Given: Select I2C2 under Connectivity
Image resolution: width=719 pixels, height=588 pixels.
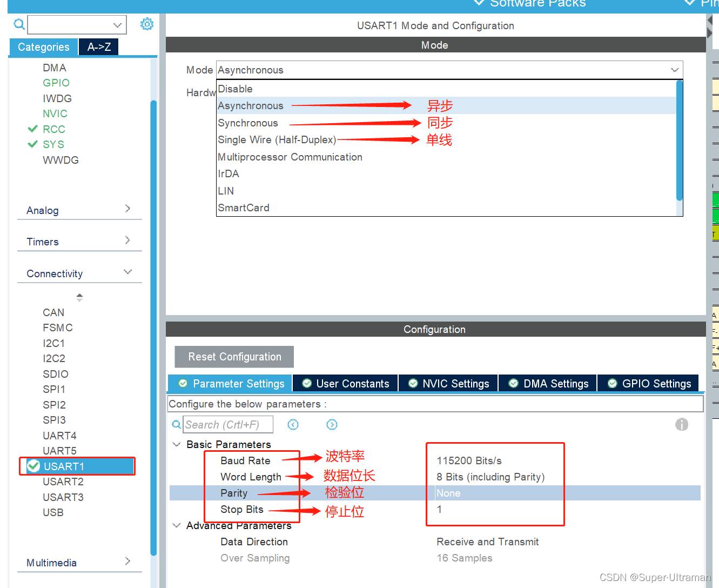Looking at the screenshot, I should [54, 358].
